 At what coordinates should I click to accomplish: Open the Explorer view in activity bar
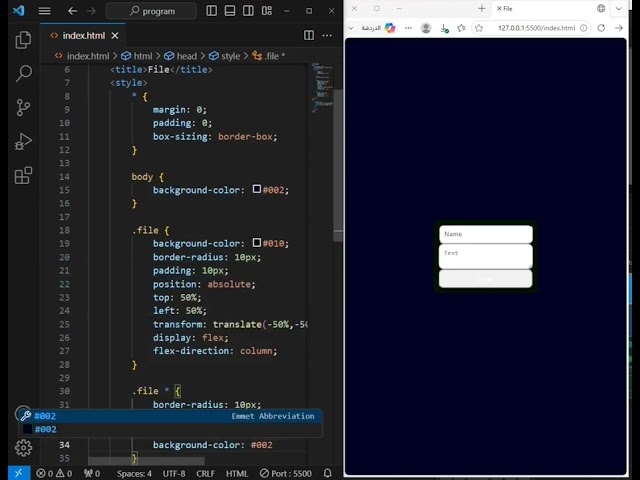tap(23, 40)
